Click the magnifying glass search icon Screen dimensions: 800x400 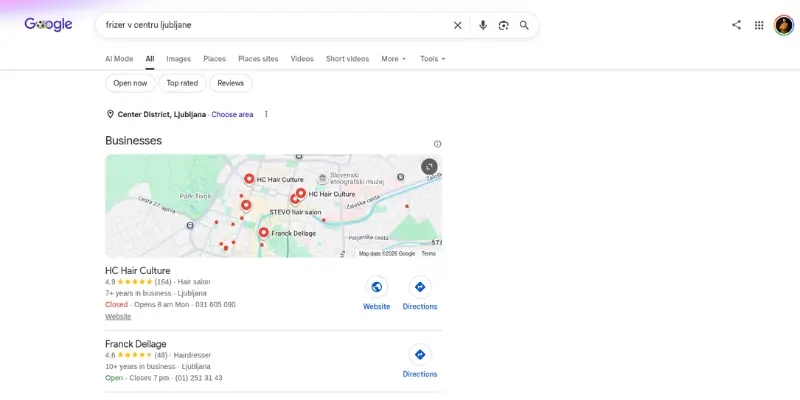pos(524,26)
